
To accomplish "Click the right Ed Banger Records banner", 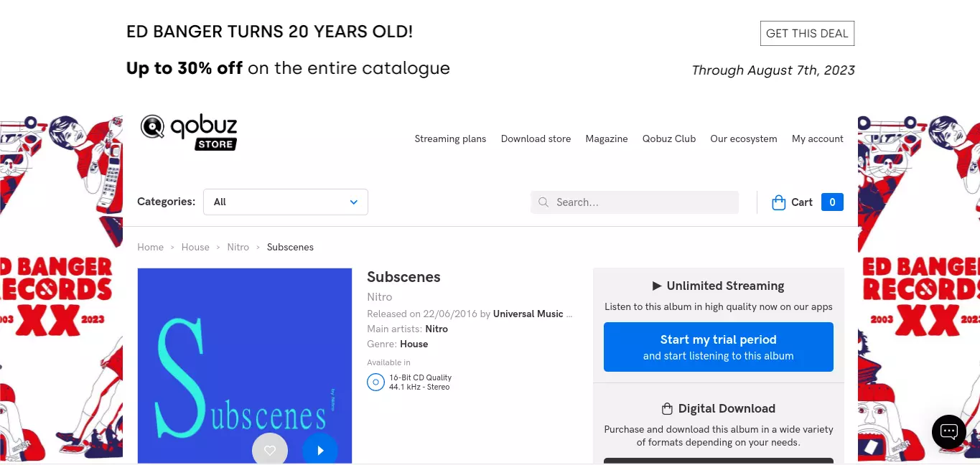I will point(919,289).
